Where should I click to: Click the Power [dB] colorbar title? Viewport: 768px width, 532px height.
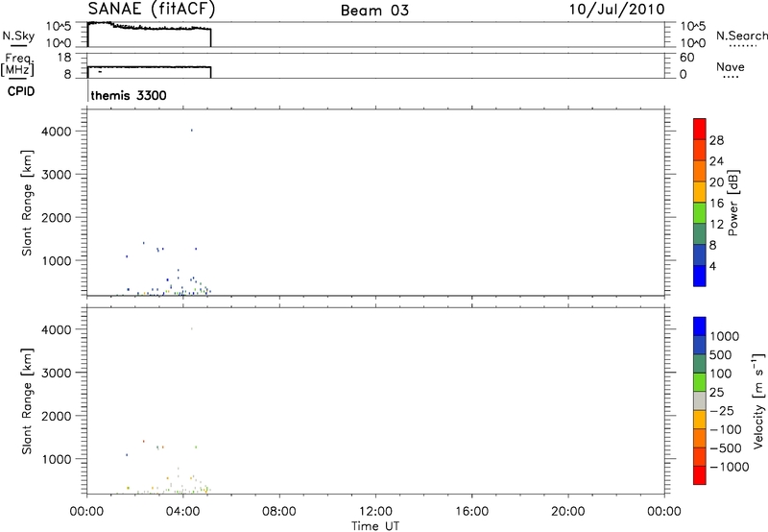732,203
